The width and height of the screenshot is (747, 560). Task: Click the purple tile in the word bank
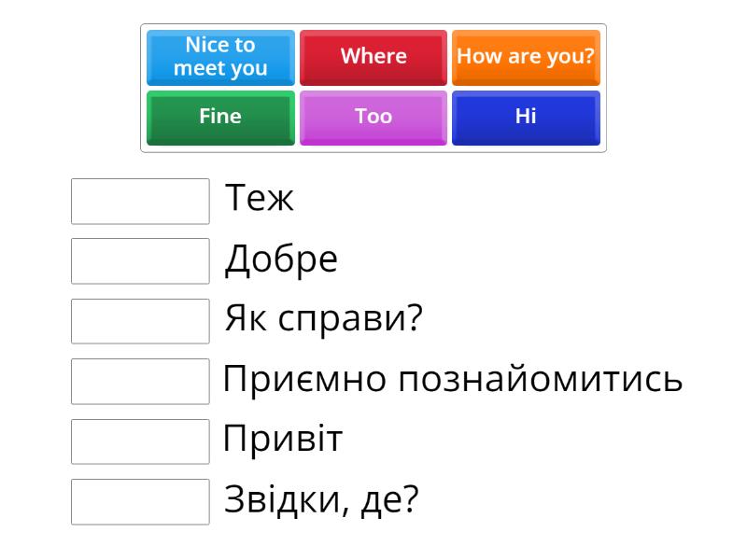[373, 118]
